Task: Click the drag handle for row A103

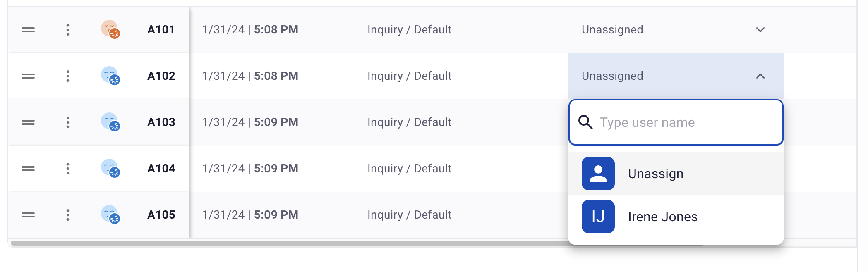Action: (x=28, y=122)
